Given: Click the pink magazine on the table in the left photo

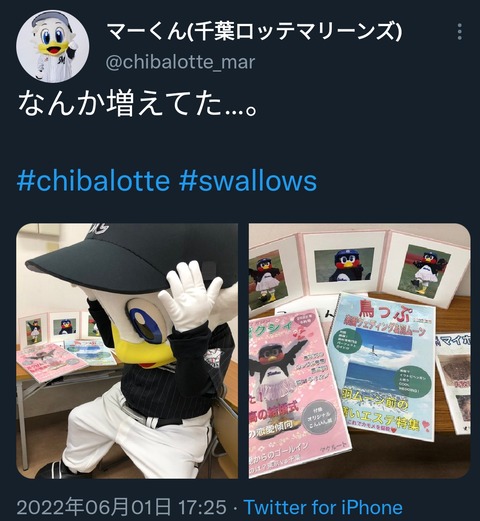Looking at the screenshot, I should (x=50, y=363).
